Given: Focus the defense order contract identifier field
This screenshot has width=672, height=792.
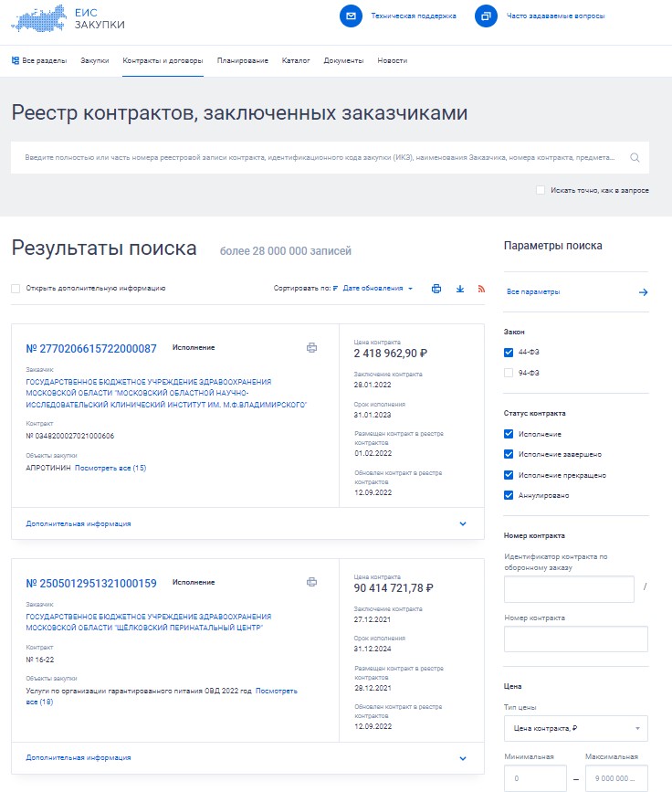Looking at the screenshot, I should [x=569, y=589].
